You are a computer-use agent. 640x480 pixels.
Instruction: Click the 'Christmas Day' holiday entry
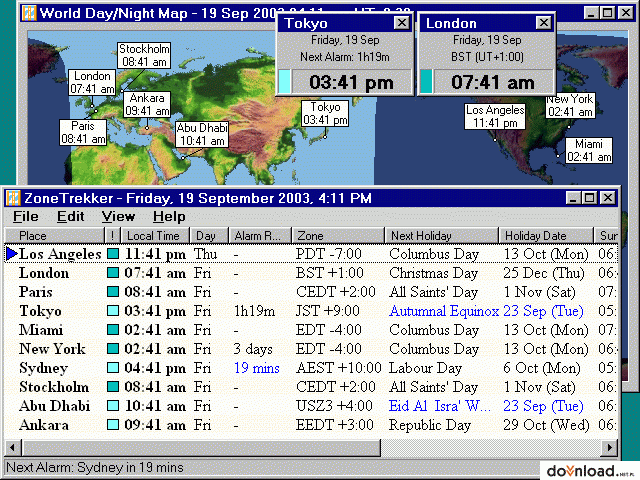click(433, 273)
